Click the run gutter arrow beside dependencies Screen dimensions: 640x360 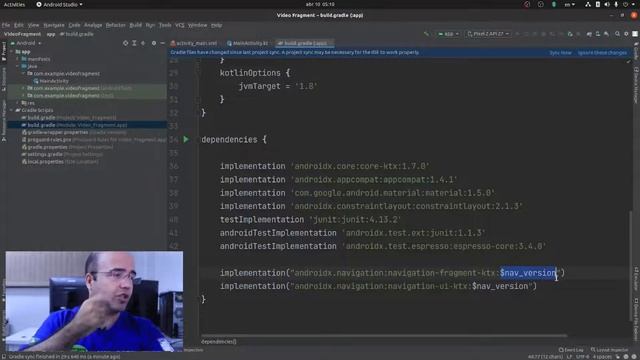click(x=186, y=139)
